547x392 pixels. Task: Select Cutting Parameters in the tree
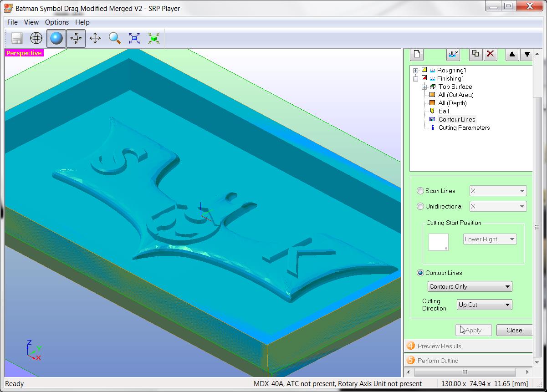coord(464,127)
